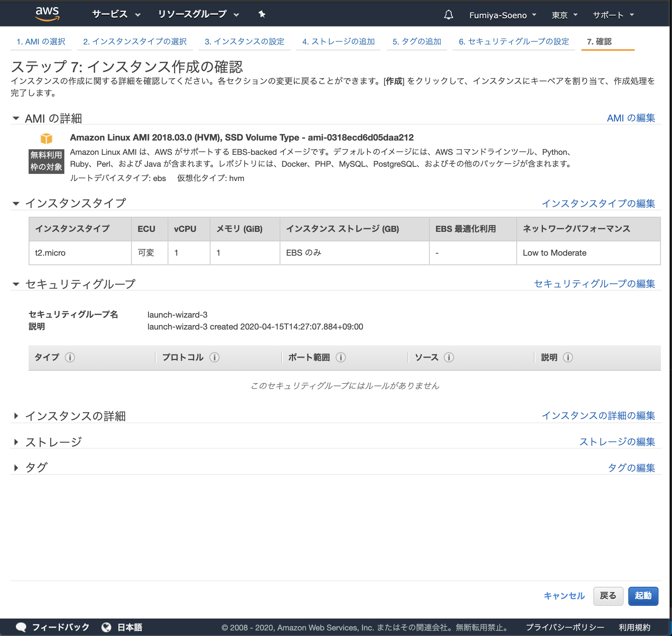Open the info tooltip next to ソース
The image size is (672, 636).
(x=449, y=357)
